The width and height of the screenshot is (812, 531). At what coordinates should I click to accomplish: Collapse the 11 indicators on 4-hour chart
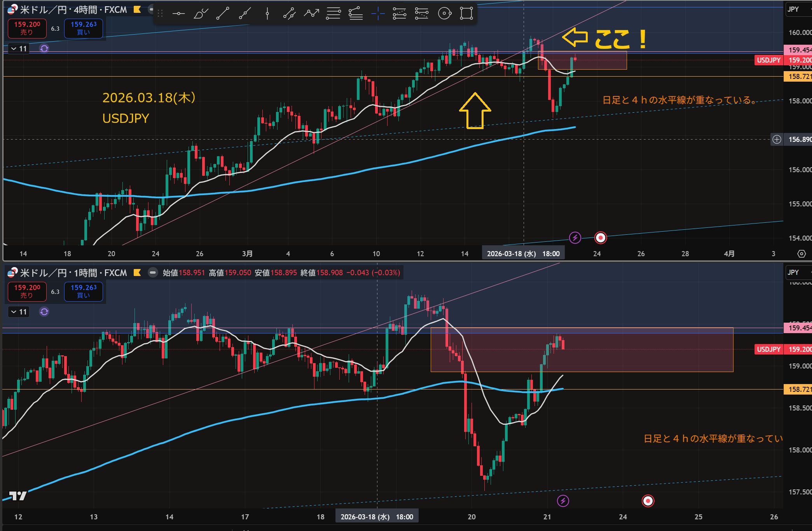pos(19,49)
